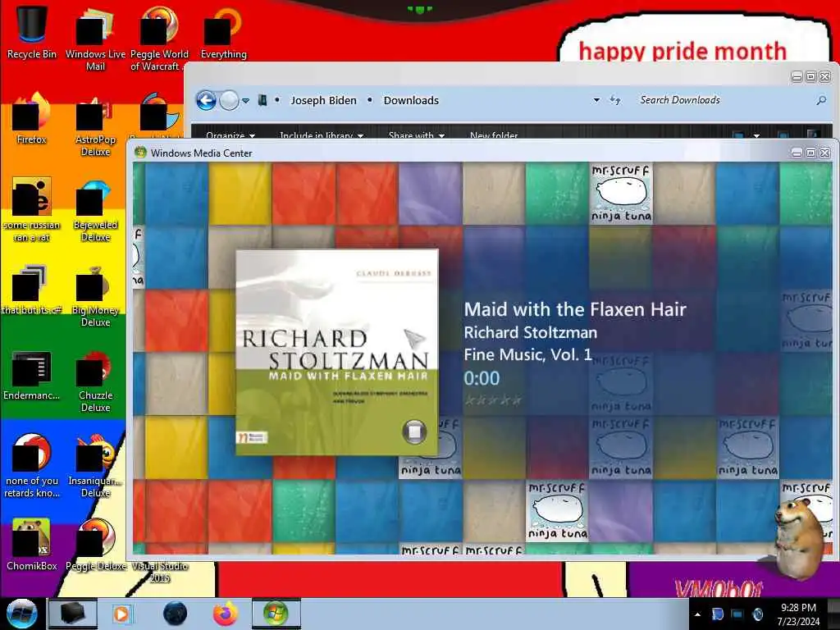
Task: Rate the song using the star rating
Action: (x=493, y=400)
